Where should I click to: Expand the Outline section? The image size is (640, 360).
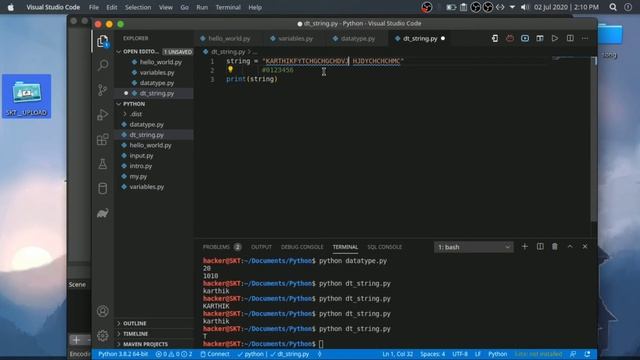pyautogui.click(x=135, y=323)
